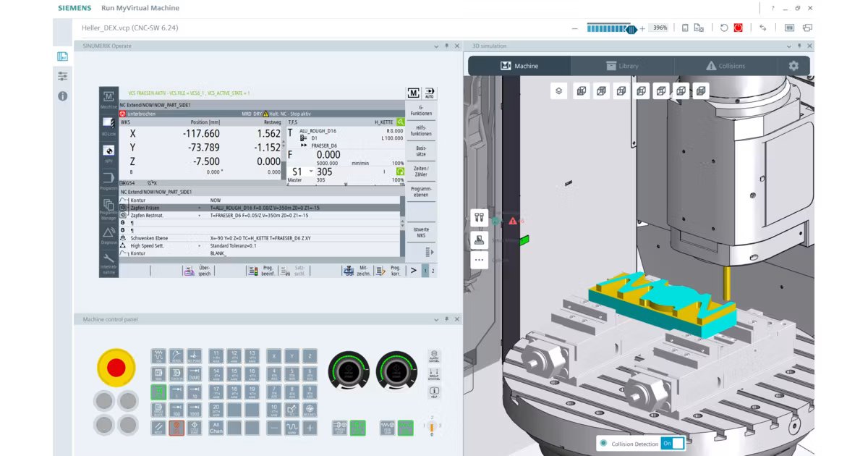
Task: Open the S1 spindle dropdown arrow
Action: 312,172
